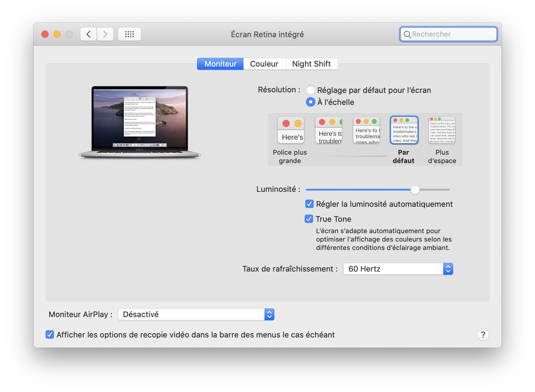Select the "Police plus grande" scaling option

290,130
